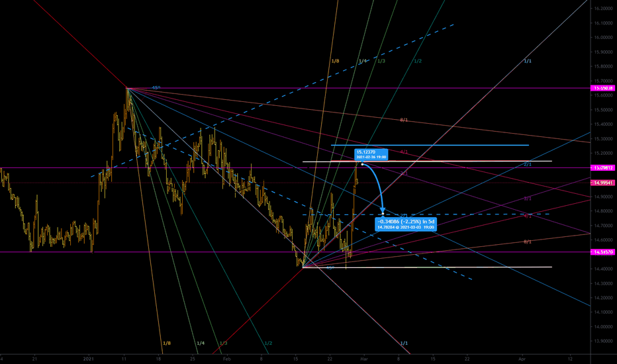Click the 45° label at the February low
The height and width of the screenshot is (364, 617).
pyautogui.click(x=330, y=267)
